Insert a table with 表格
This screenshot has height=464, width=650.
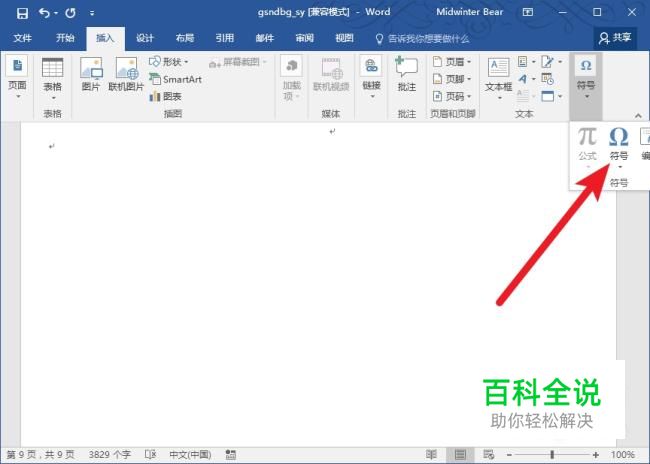tap(52, 79)
